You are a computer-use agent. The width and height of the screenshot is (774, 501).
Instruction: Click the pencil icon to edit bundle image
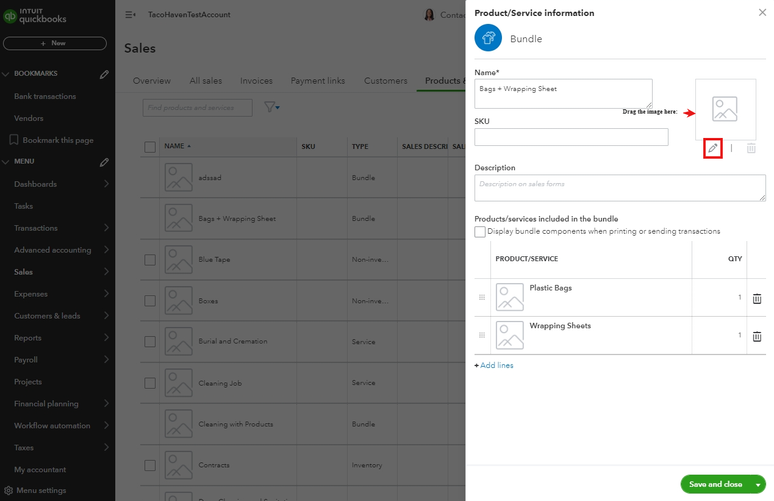coord(712,148)
